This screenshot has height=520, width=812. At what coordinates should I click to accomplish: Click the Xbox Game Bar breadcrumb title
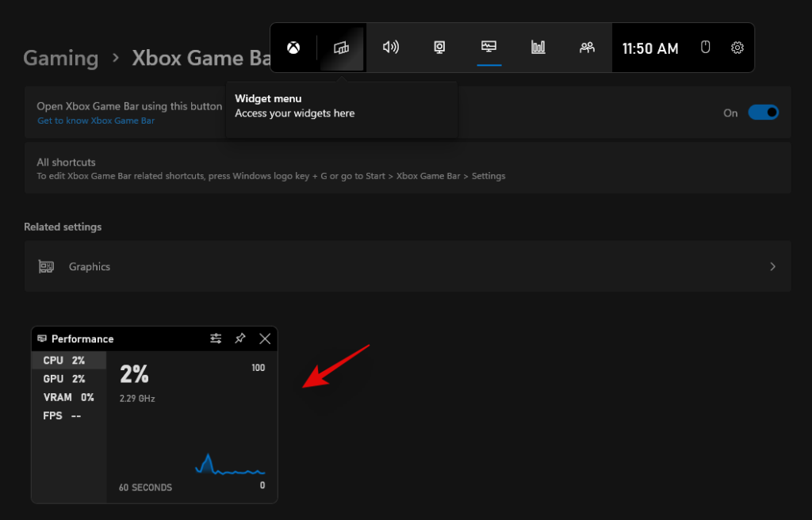[x=201, y=58]
